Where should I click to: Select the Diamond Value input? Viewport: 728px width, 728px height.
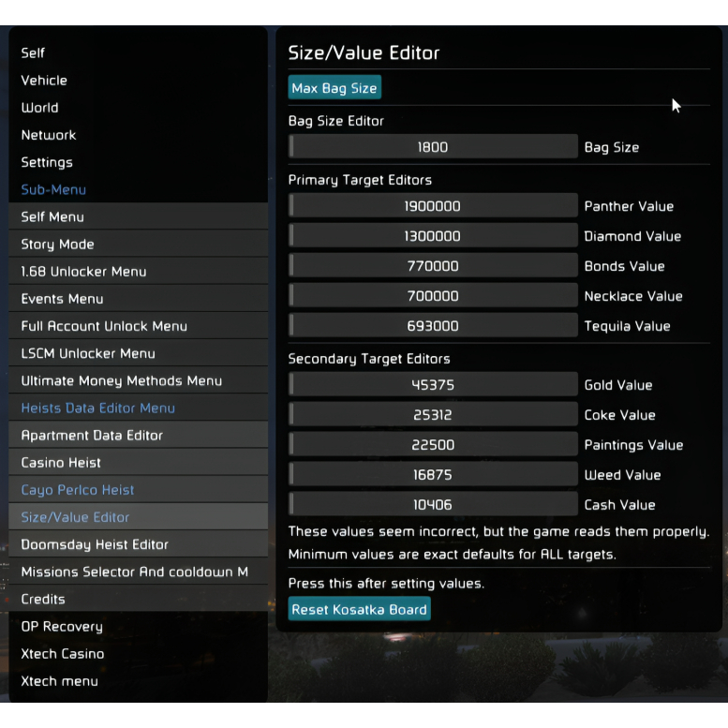pyautogui.click(x=433, y=236)
